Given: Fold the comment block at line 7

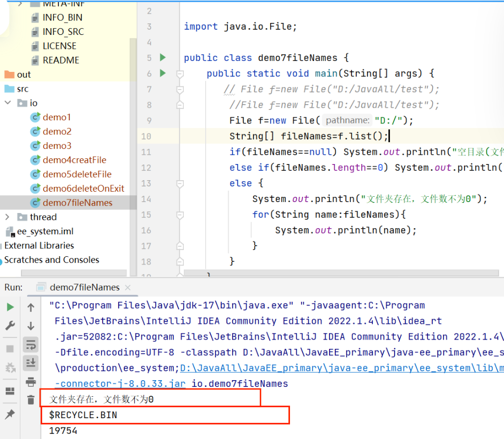Looking at the screenshot, I should click(180, 90).
